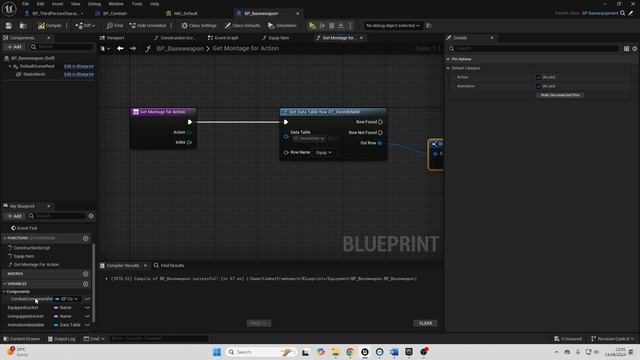Viewport: 640px width, 360px height.
Task: Toggle the Animation 'As pin' checkbox
Action: tap(538, 86)
